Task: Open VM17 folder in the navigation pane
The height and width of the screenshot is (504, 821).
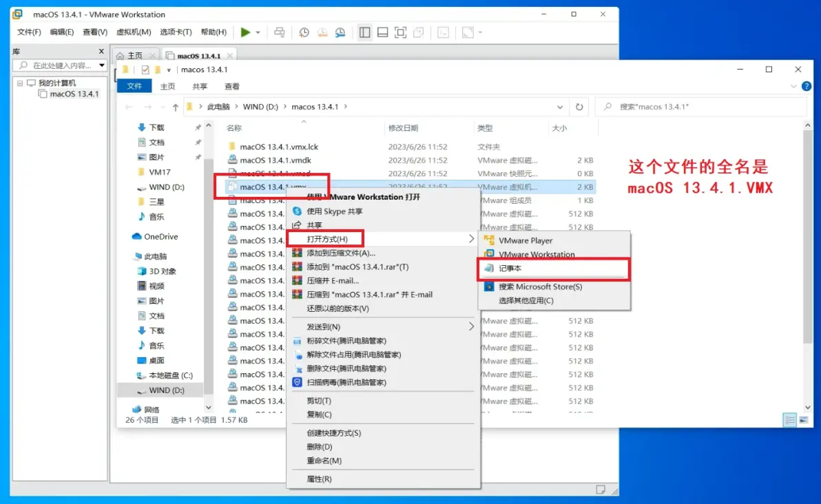Action: [160, 172]
